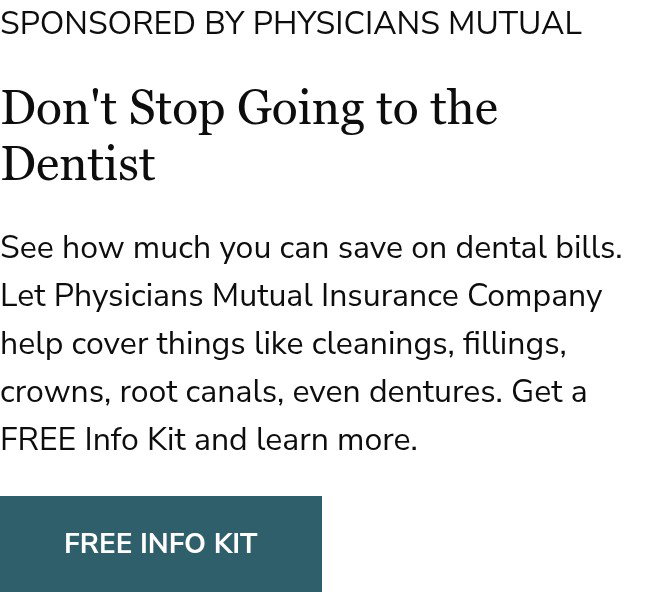
Task: Click the words "dental bills" in the paragraph
Action: pyautogui.click(x=539, y=247)
